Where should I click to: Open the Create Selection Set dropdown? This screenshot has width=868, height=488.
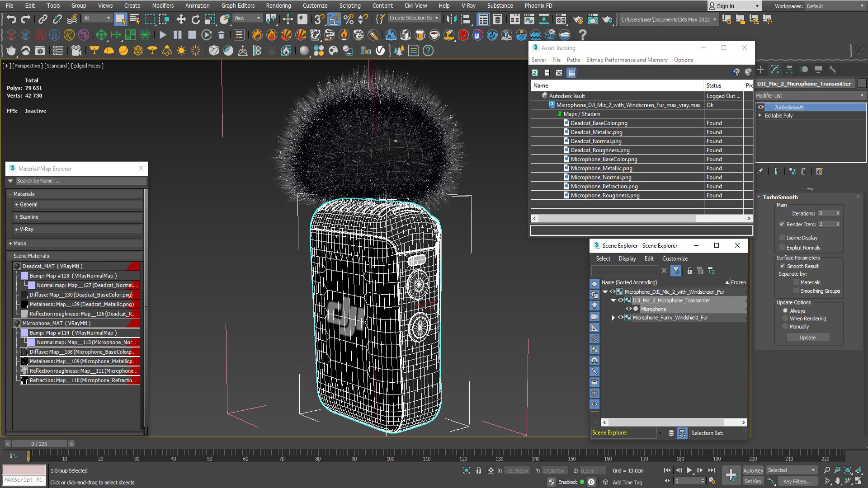(414, 18)
